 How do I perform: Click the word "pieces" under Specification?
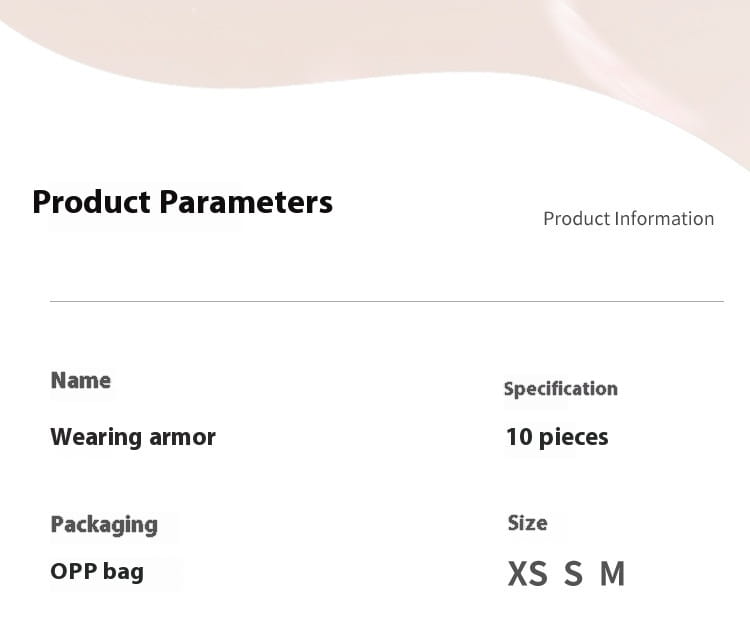[573, 437]
